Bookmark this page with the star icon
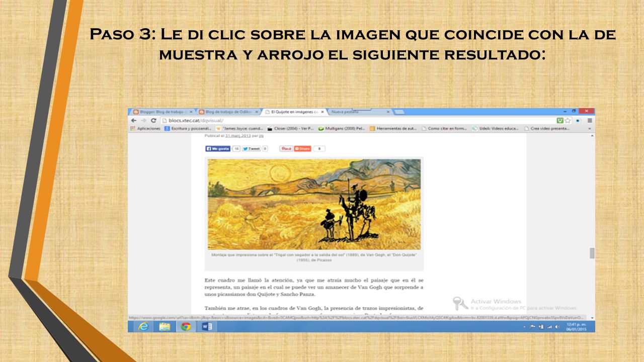 [x=568, y=121]
